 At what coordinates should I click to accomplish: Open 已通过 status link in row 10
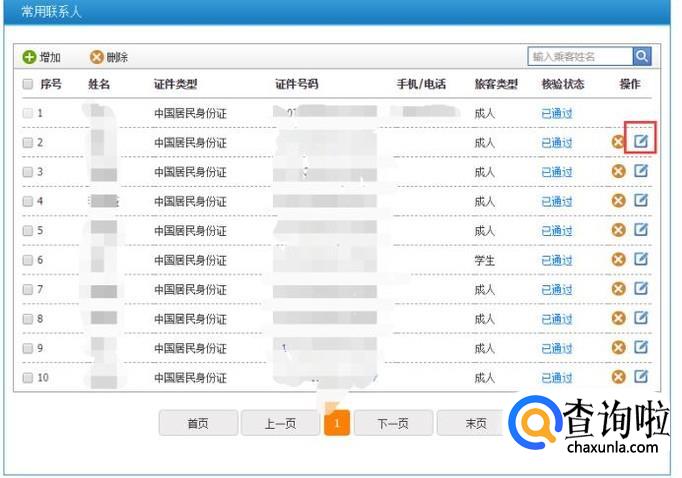tap(557, 378)
